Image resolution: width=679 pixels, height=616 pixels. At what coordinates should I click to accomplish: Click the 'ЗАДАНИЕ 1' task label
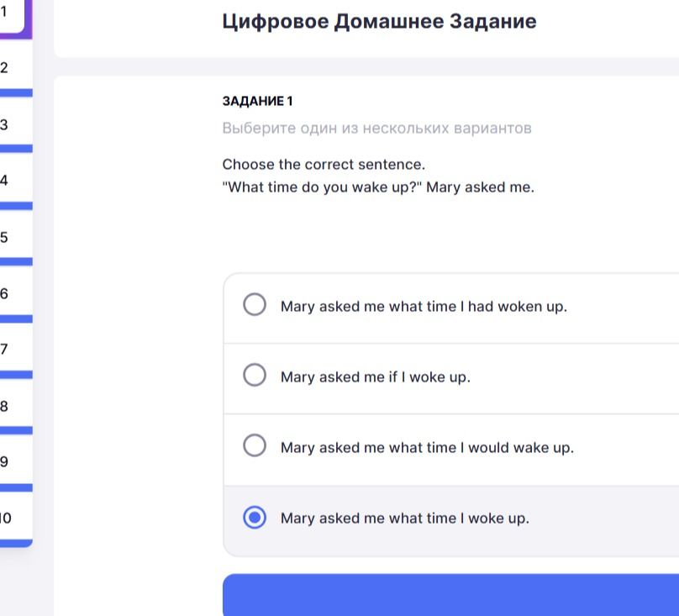click(x=258, y=101)
